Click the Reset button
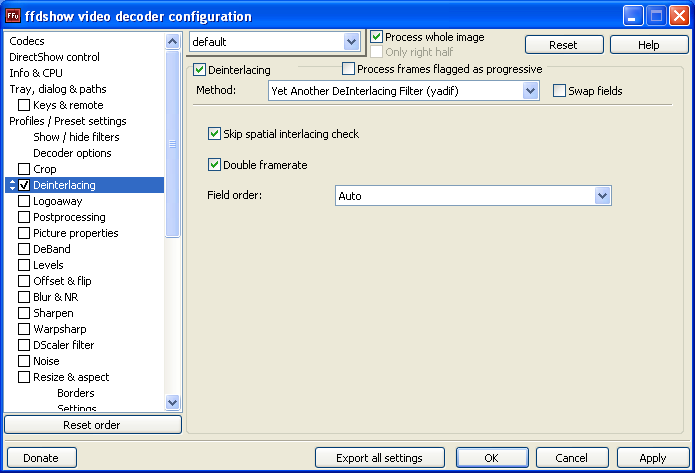 pyautogui.click(x=564, y=45)
